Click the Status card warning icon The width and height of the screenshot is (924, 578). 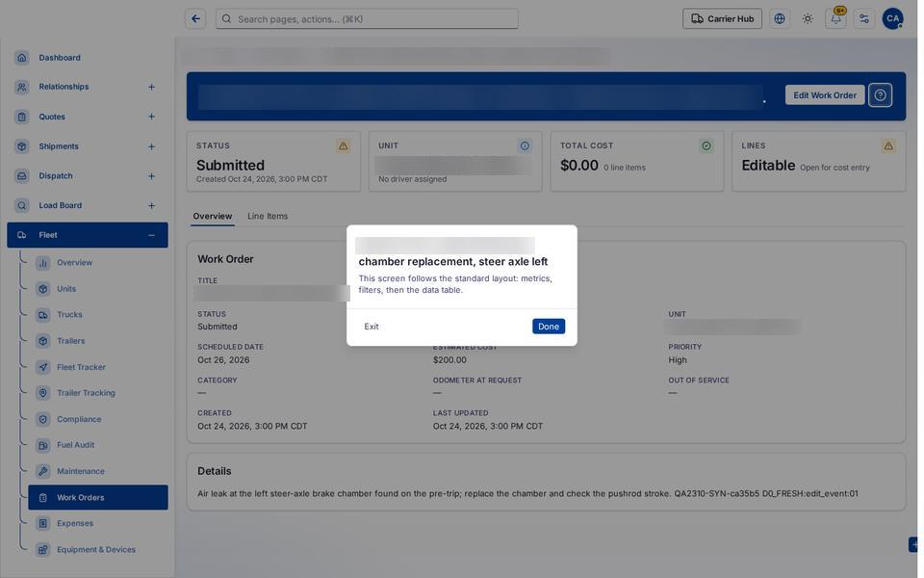343,145
